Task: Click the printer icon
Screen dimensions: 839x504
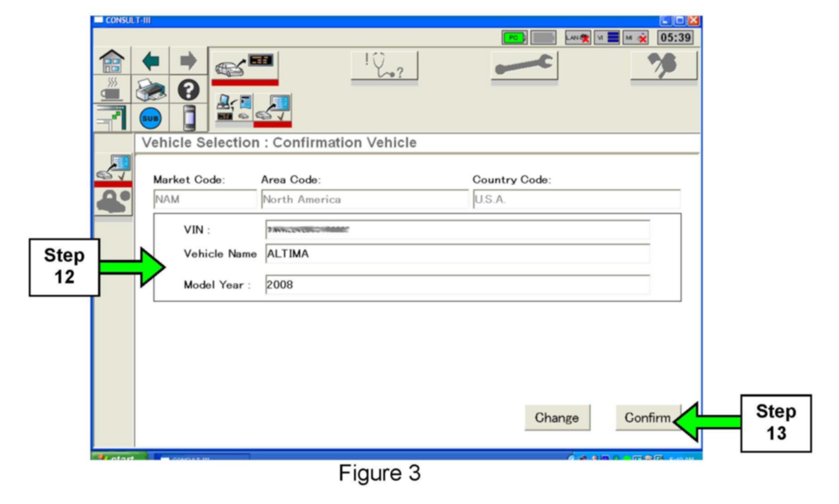Action: point(150,90)
